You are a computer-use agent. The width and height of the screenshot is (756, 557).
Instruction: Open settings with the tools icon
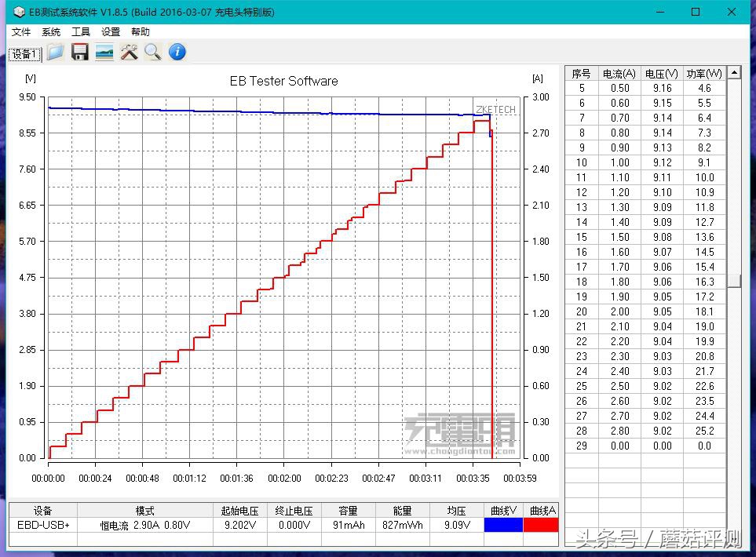click(x=129, y=52)
